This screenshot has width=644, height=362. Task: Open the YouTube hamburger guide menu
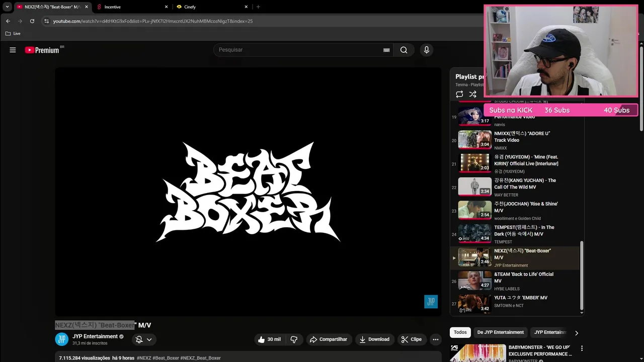(x=13, y=50)
